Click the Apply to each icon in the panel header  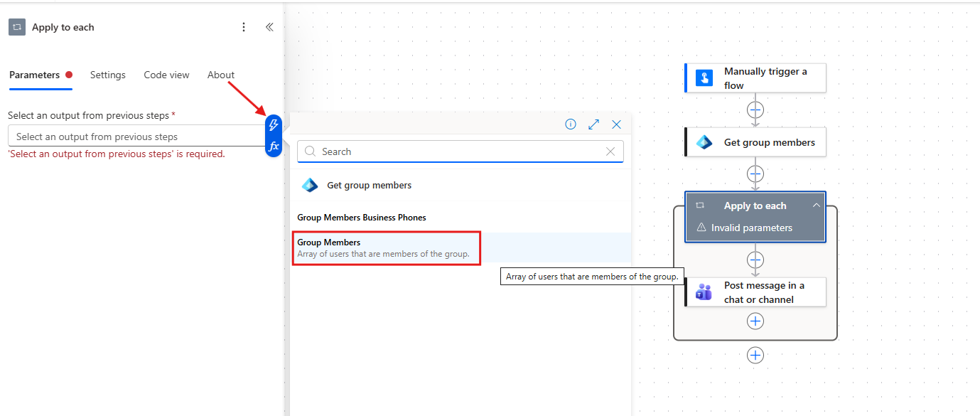[x=16, y=27]
